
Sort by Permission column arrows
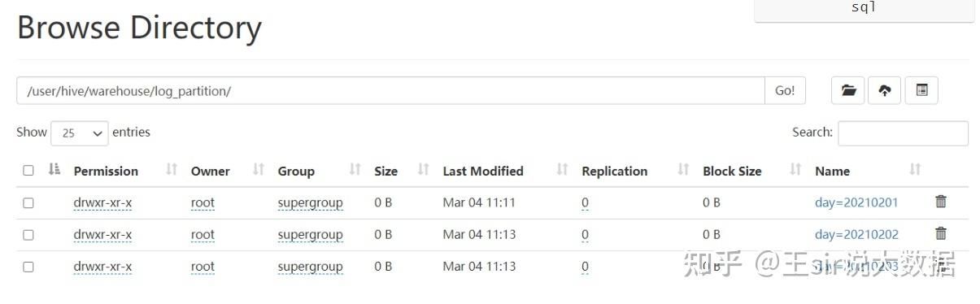[172, 170]
